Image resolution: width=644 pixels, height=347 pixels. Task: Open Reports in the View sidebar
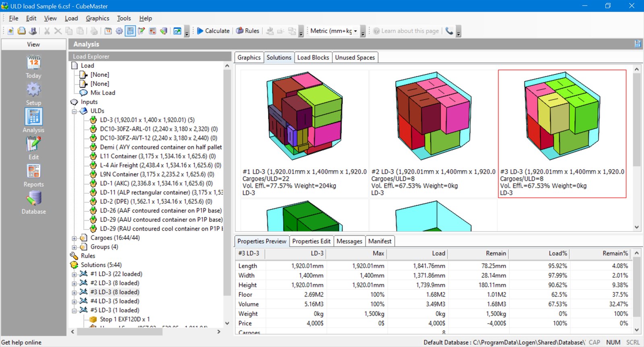coord(34,176)
